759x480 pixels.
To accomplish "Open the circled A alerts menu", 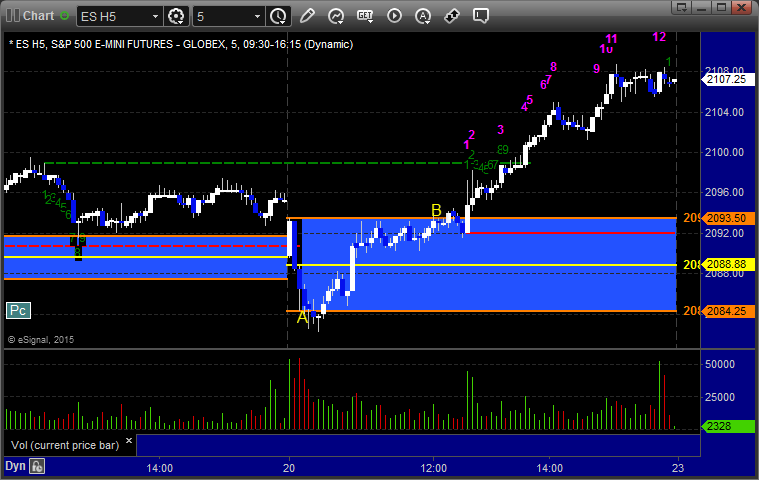I will [x=423, y=16].
